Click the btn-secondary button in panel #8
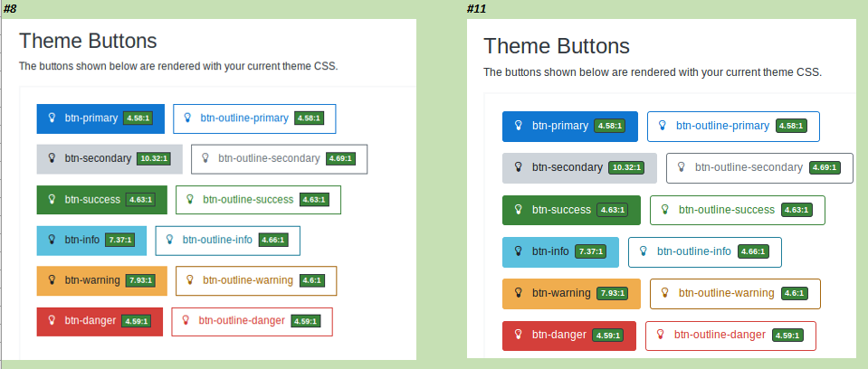 (110, 159)
